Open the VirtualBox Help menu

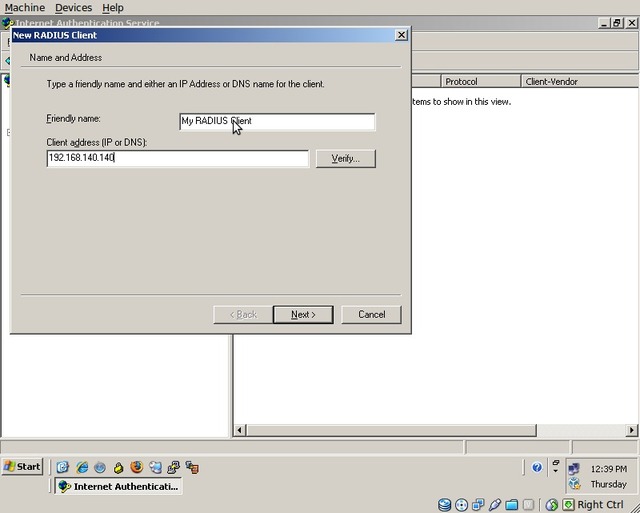pos(113,7)
